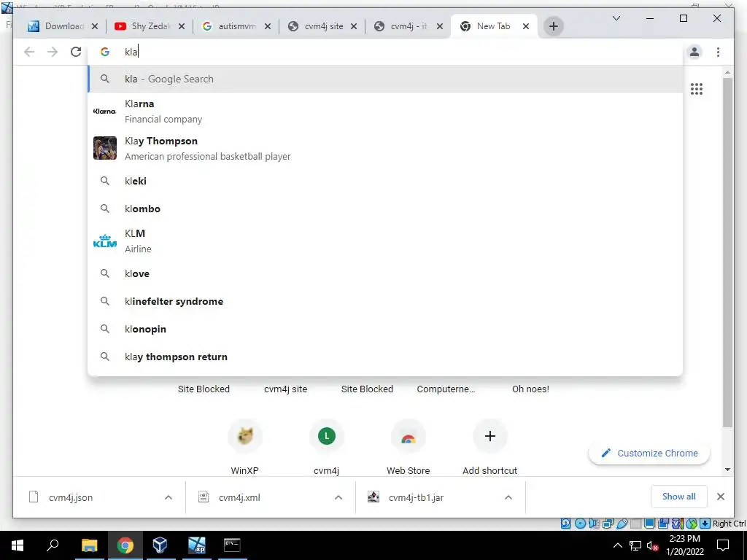Click the WinXP doge shortcut icon
747x560 pixels.
click(245, 436)
